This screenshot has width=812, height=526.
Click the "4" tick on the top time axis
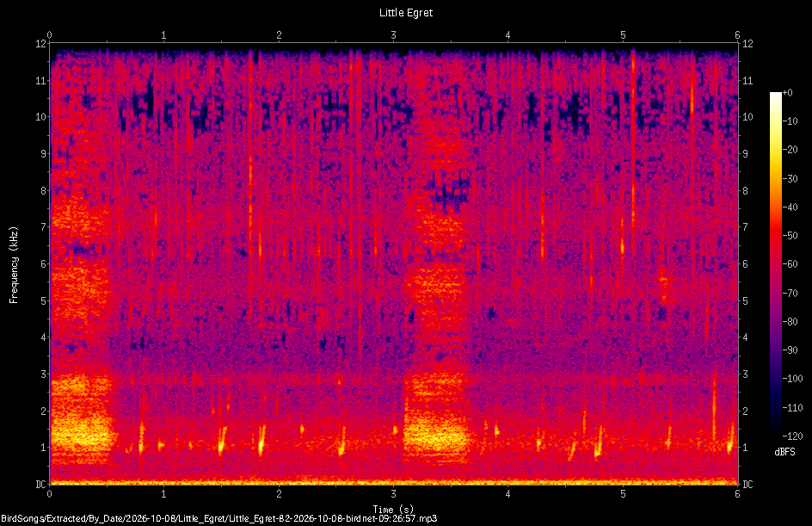click(508, 35)
